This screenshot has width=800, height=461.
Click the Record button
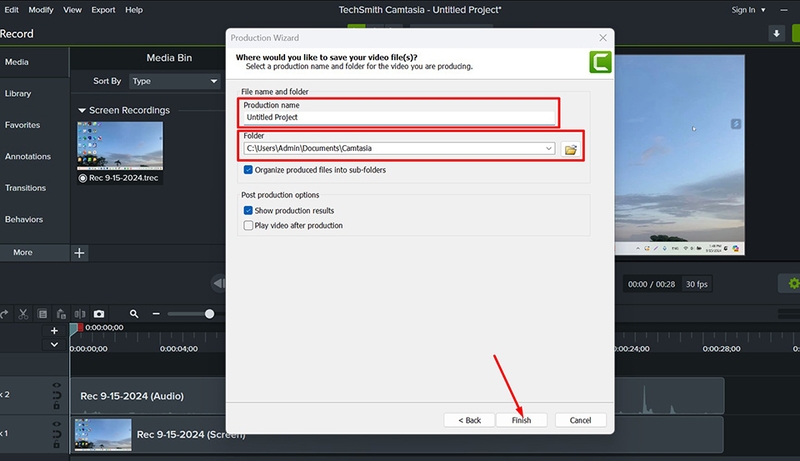(x=16, y=34)
